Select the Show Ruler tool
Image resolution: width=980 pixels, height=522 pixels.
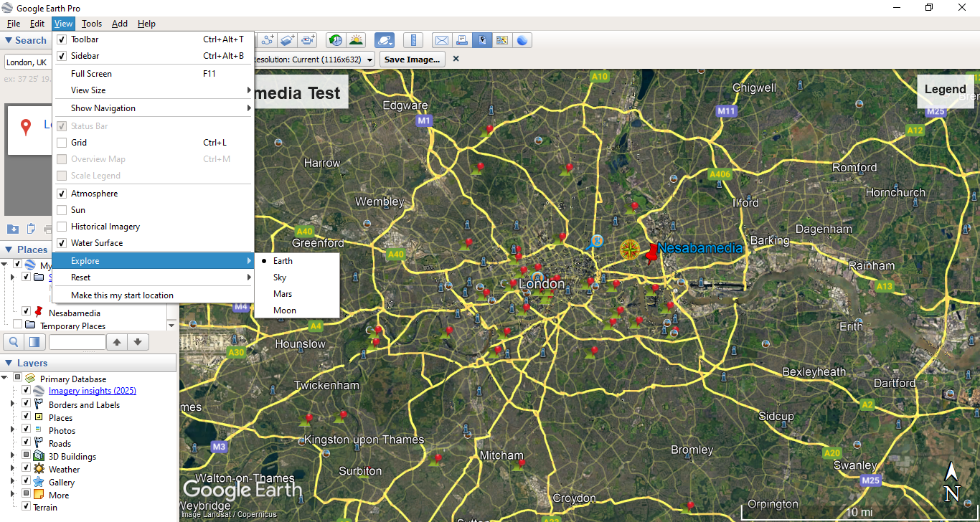413,41
